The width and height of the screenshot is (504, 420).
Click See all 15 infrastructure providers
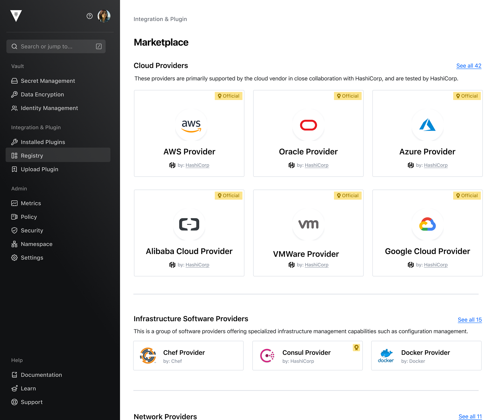[x=470, y=320]
